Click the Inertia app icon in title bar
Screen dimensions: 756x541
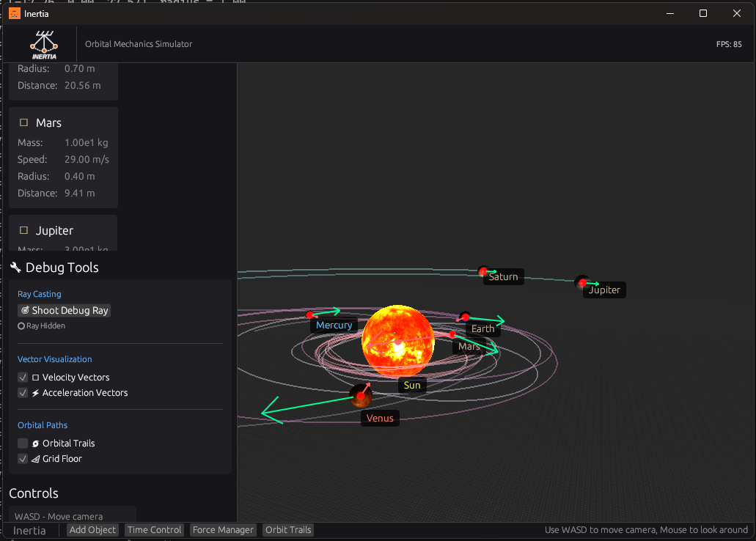tap(15, 13)
